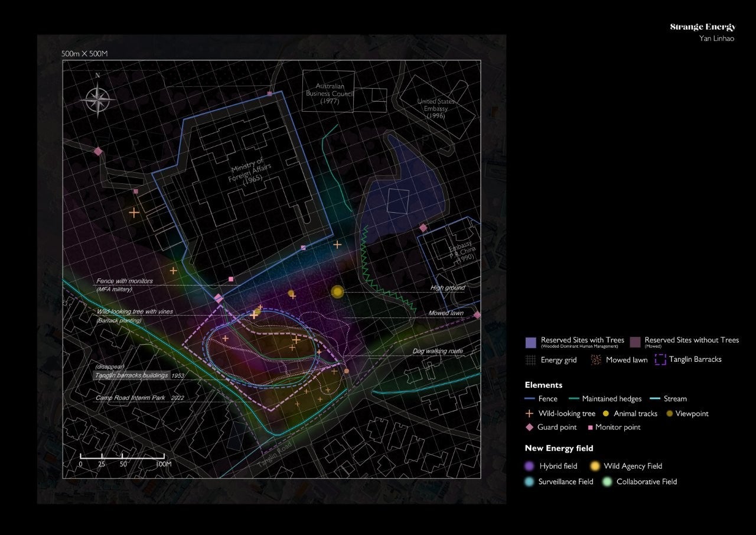756x535 pixels.
Task: Pick the Reserved Sites without Trees swatch
Action: point(635,342)
